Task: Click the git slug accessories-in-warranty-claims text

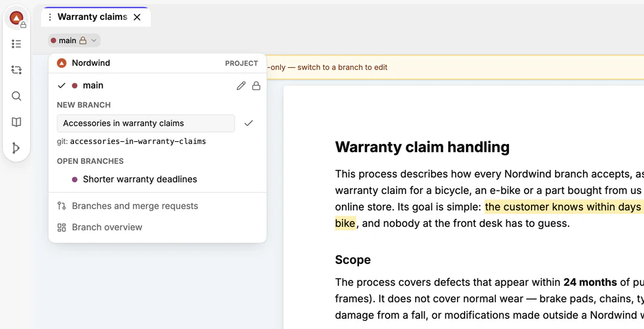Action: pyautogui.click(x=138, y=141)
